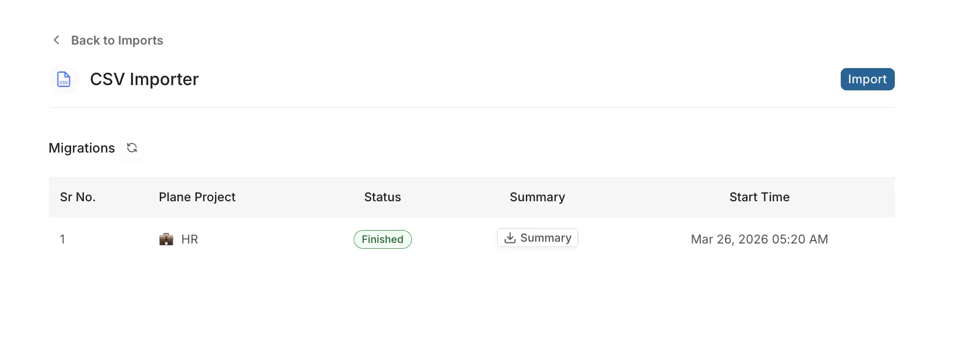The width and height of the screenshot is (980, 345).
Task: Click the green Finished status badge
Action: (x=382, y=239)
